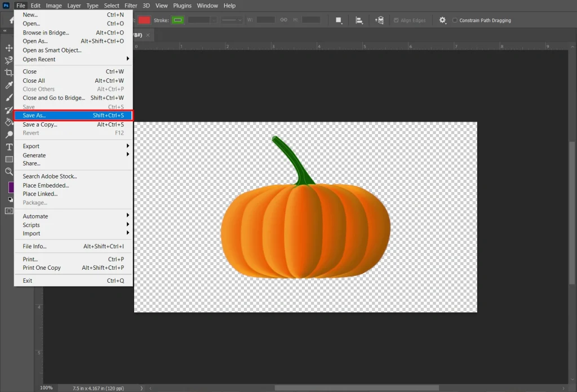Select the Dodge tool
This screenshot has width=577, height=392.
tap(9, 135)
